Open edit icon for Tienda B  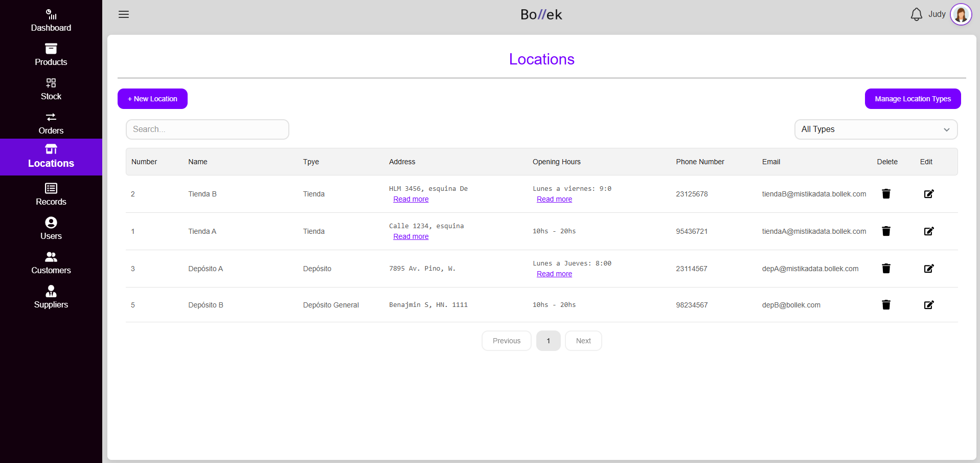(x=928, y=194)
